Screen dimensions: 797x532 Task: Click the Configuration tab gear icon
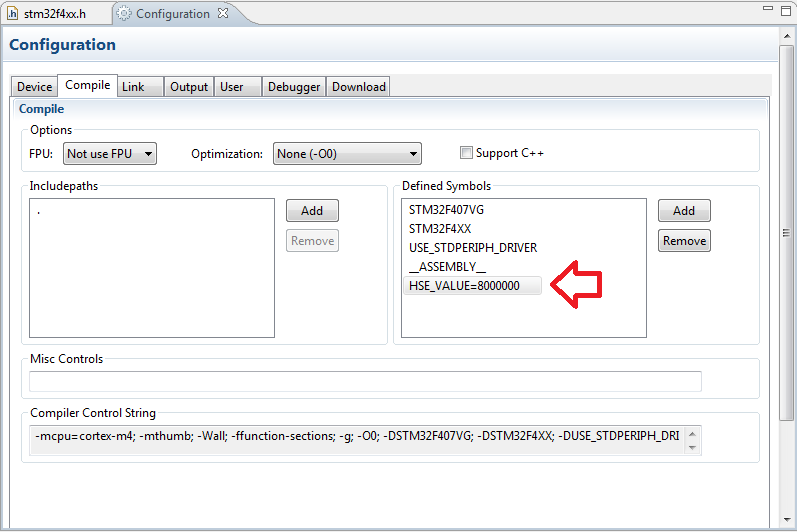coord(124,14)
